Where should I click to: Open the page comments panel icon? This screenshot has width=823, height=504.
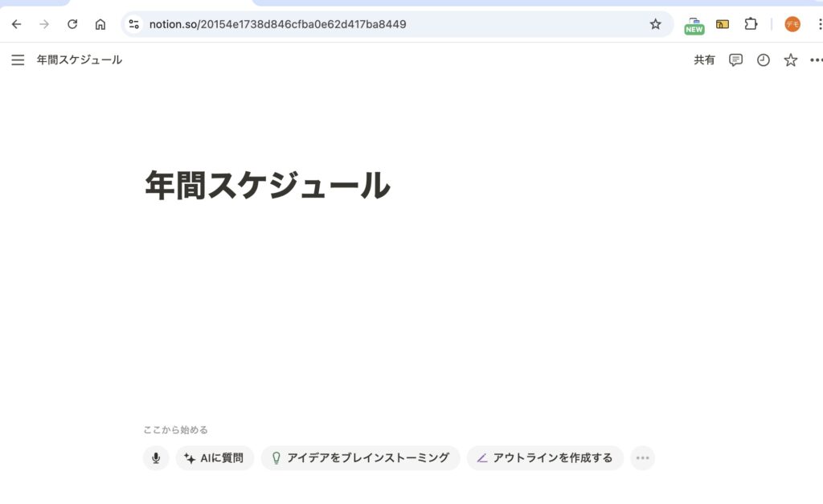click(735, 60)
